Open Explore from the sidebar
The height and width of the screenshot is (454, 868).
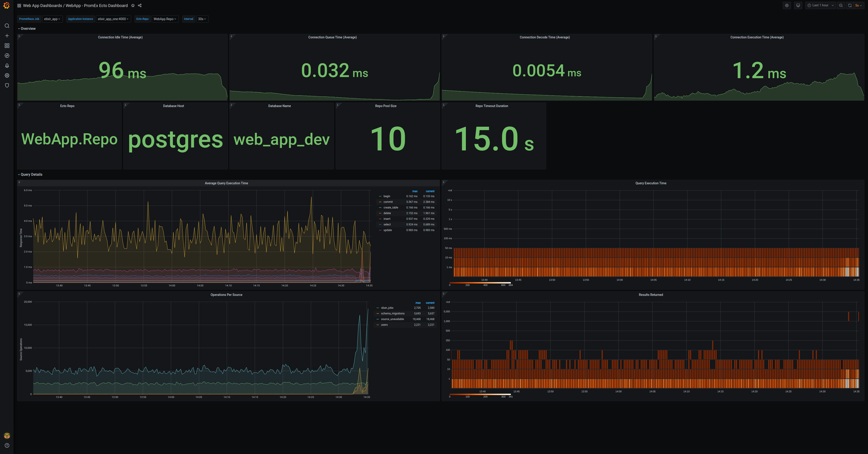(x=7, y=56)
